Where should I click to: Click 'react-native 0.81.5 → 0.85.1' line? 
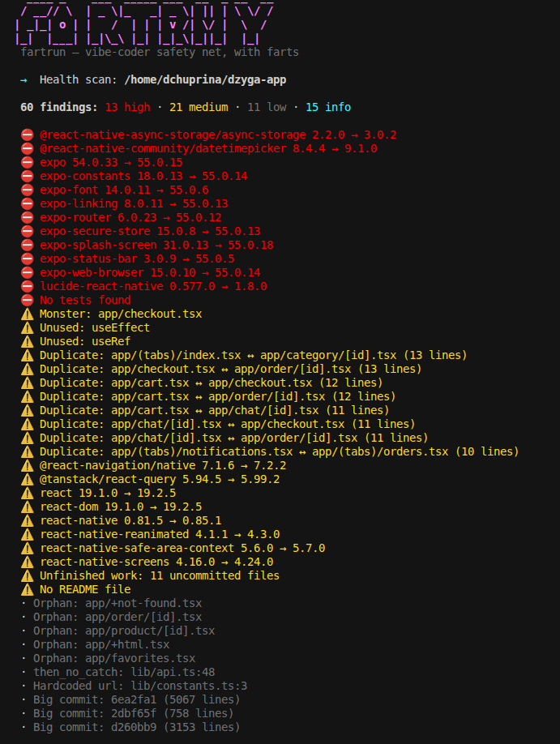pos(130,520)
